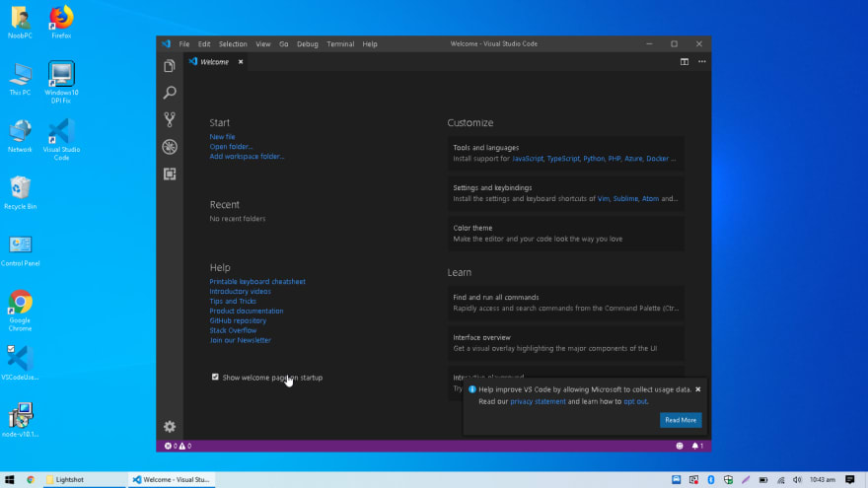
Task: Open the Debug menu
Action: tap(307, 43)
